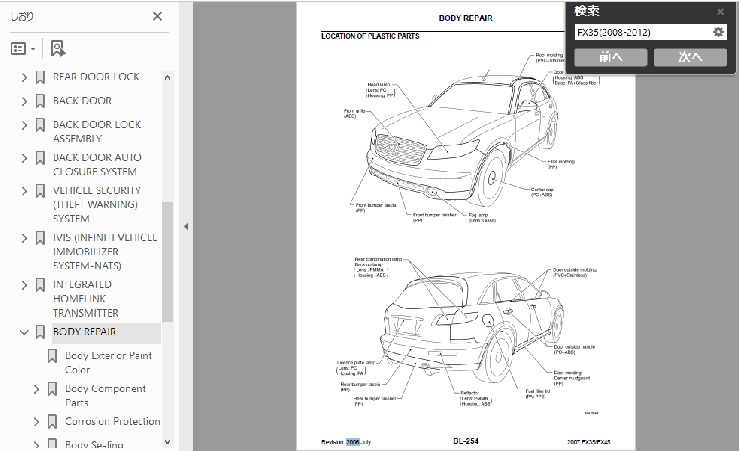The width and height of the screenshot is (740, 451).
Task: Click the BACK DOOR LOCK ASSEMBLY bookmark icon
Action: pos(39,126)
